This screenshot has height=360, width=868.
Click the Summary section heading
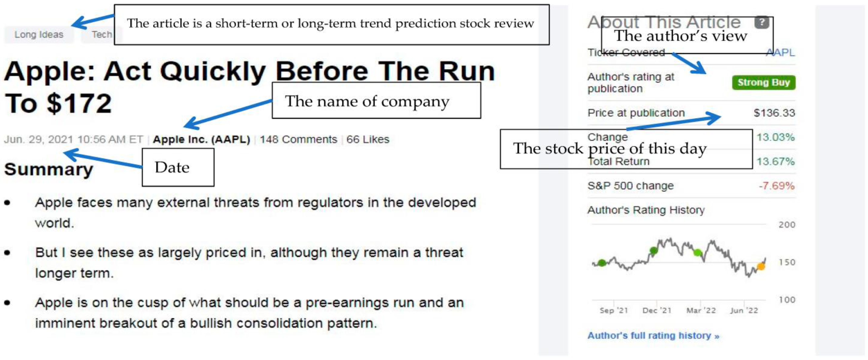48,169
